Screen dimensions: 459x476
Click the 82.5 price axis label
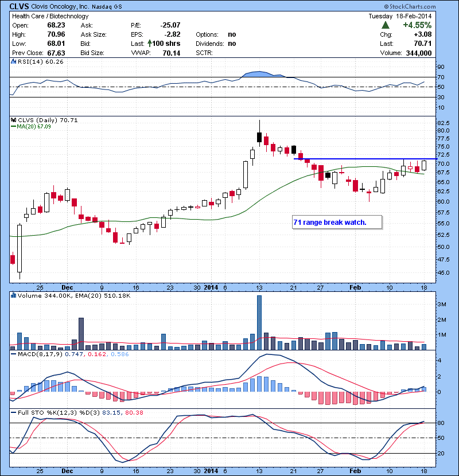[444, 123]
